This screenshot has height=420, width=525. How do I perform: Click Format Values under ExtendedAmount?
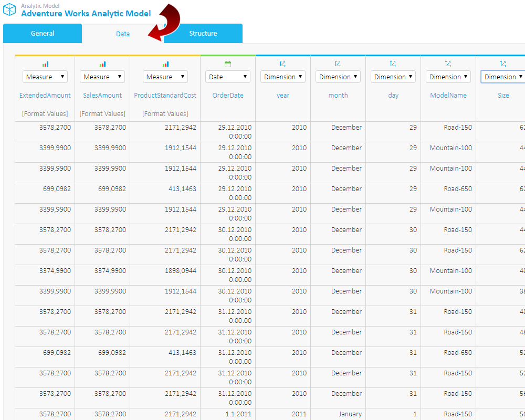point(45,113)
